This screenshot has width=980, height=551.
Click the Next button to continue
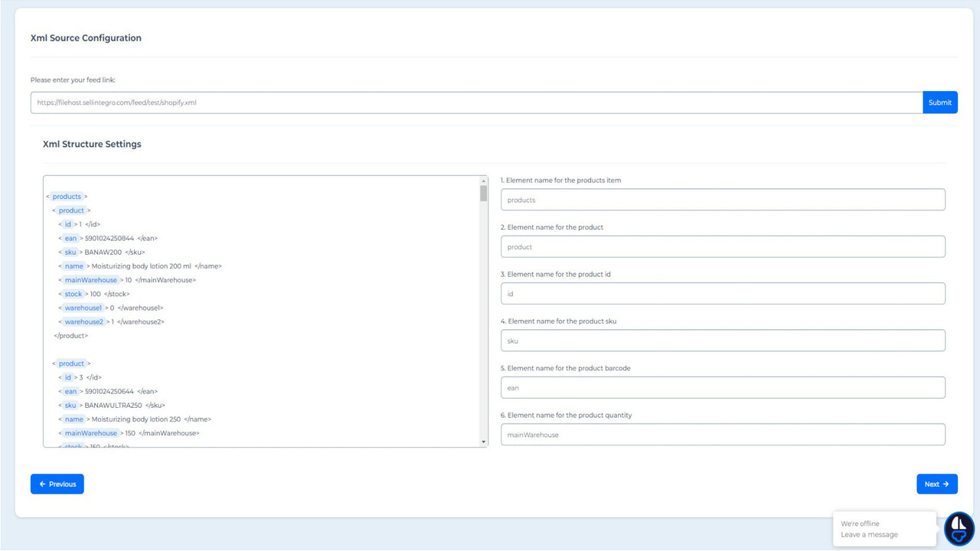[x=936, y=484]
